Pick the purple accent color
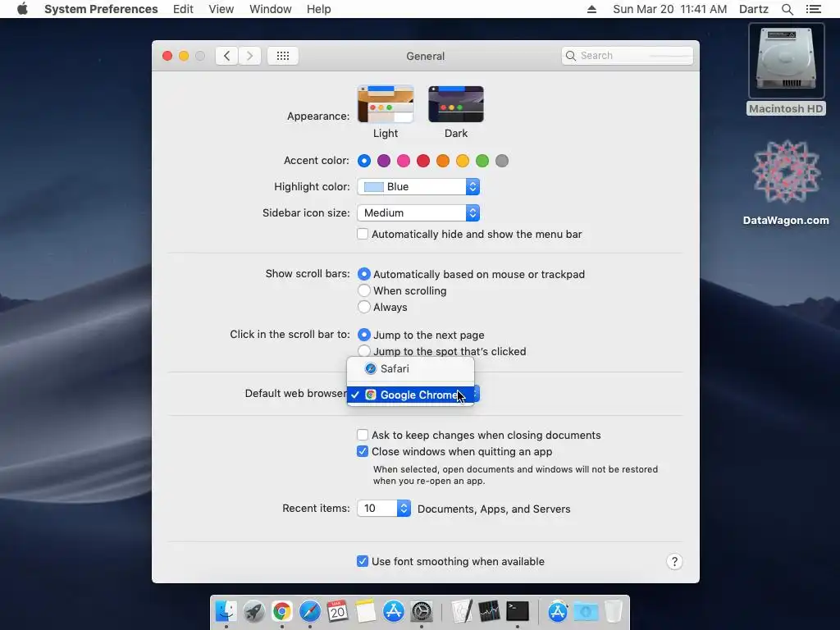The image size is (840, 630). click(384, 161)
